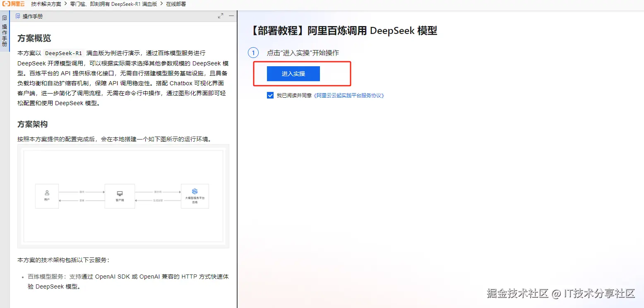The height and width of the screenshot is (308, 644).
Task: Expand the 操作手册 panel to fullscreen
Action: coord(221,16)
